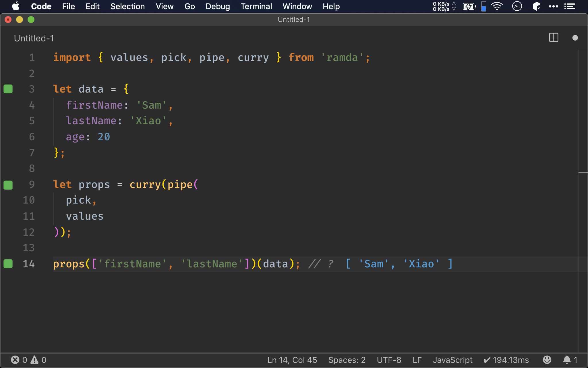Click the 'lastName' string on line 14

click(212, 264)
